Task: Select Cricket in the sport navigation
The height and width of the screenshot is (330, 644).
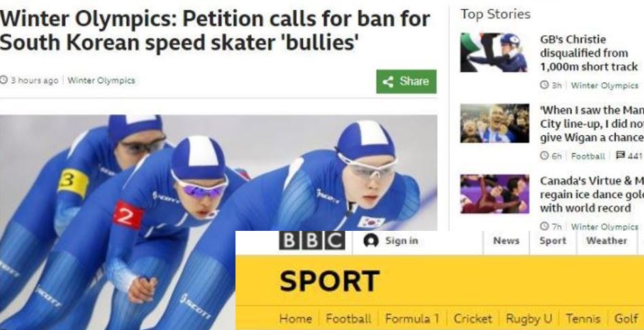Action: 473,318
